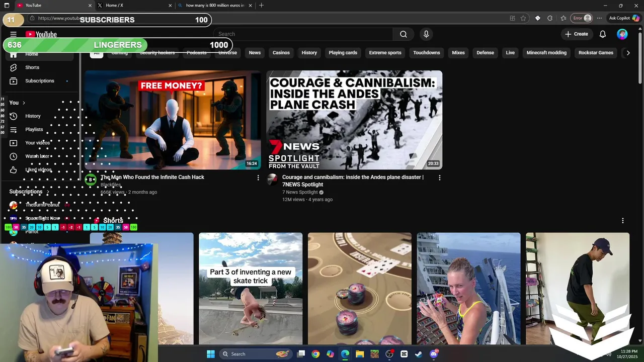The width and height of the screenshot is (644, 362).
Task: Open the casino chips blackjack Short
Action: coord(360,289)
